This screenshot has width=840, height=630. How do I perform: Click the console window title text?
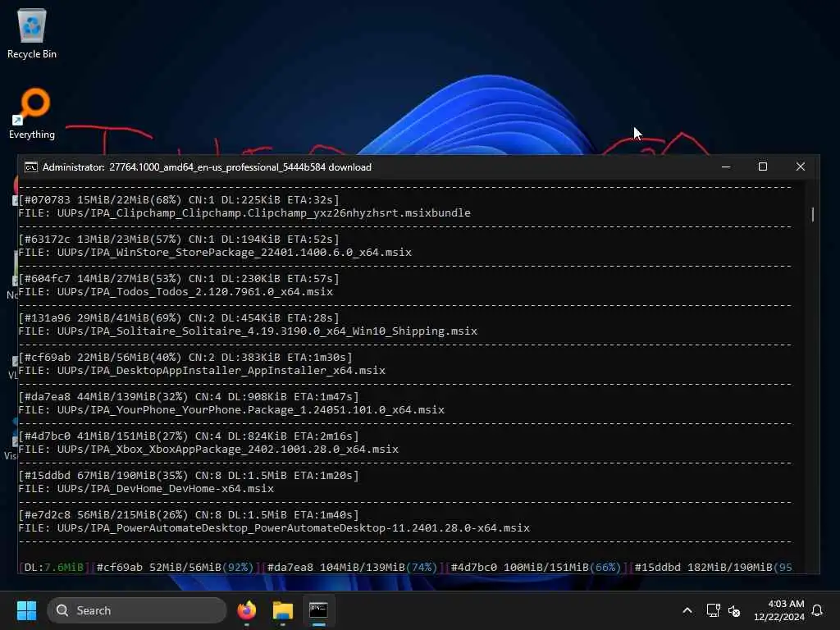point(207,167)
